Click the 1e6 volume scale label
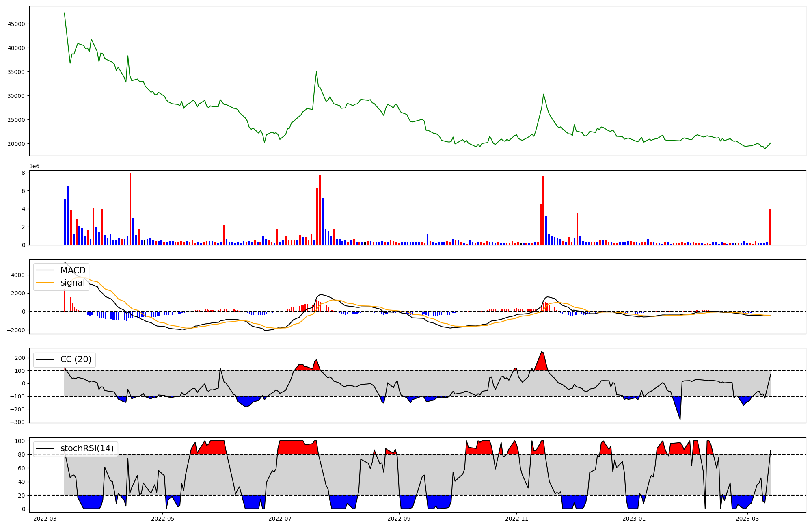 [x=34, y=167]
